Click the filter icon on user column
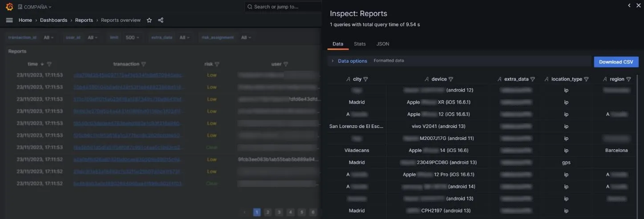 click(x=286, y=64)
